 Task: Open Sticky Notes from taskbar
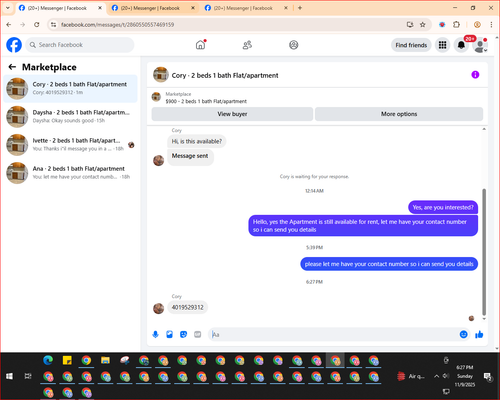(67, 360)
